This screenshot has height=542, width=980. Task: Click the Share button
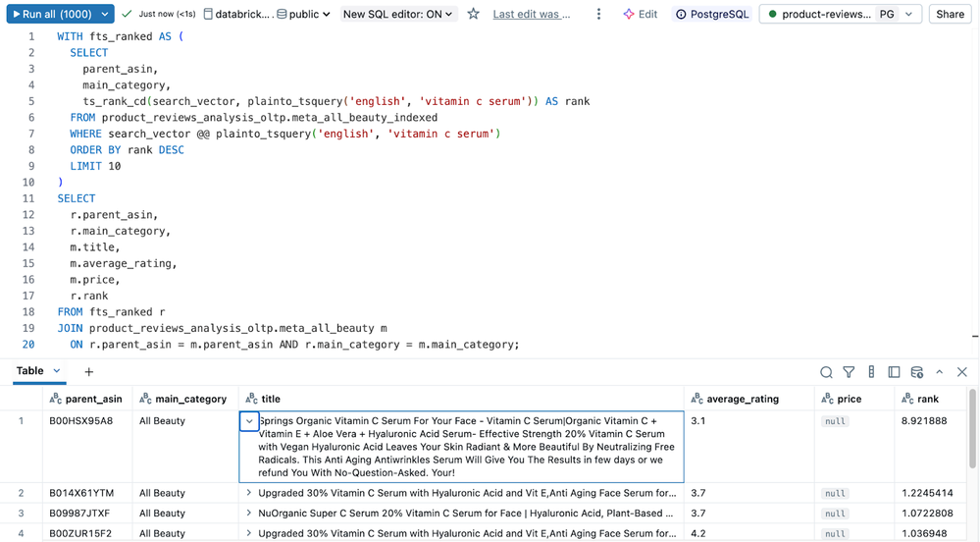950,15
